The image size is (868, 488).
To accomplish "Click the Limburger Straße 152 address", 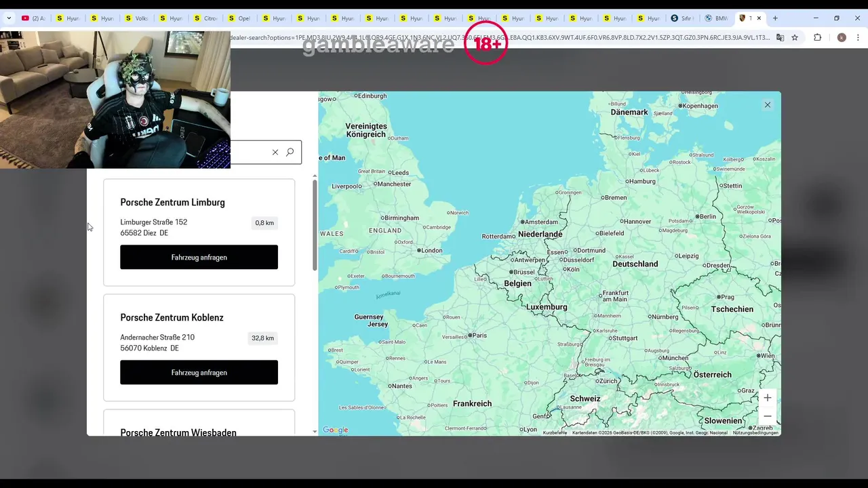I will coord(154,222).
